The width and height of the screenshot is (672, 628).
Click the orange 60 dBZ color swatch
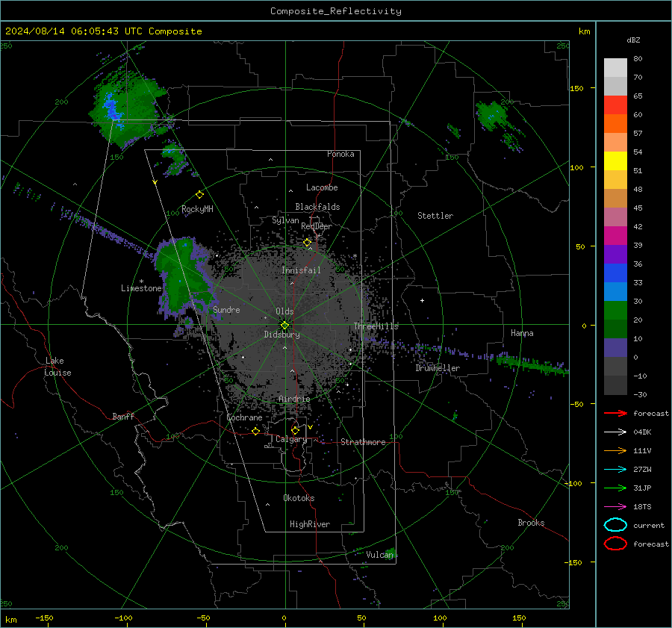pyautogui.click(x=615, y=123)
